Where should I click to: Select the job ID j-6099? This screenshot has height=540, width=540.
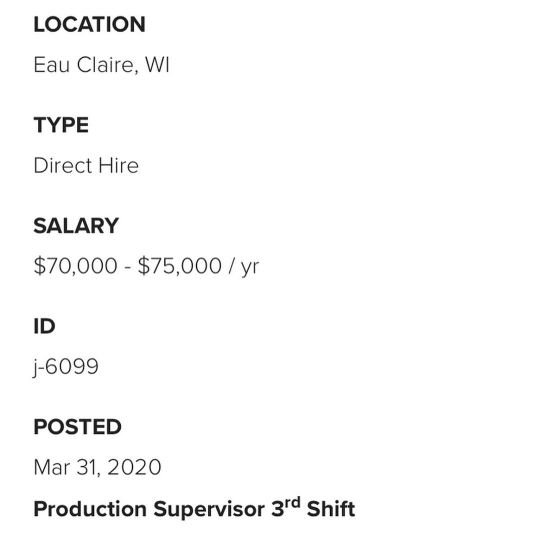coord(66,366)
